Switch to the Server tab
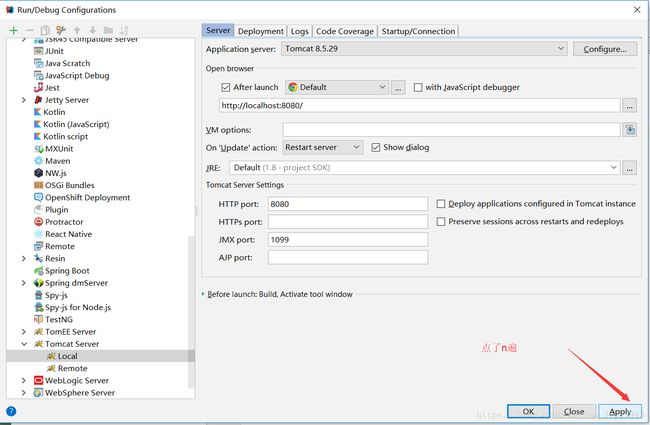Image resolution: width=650 pixels, height=425 pixels. coord(218,31)
